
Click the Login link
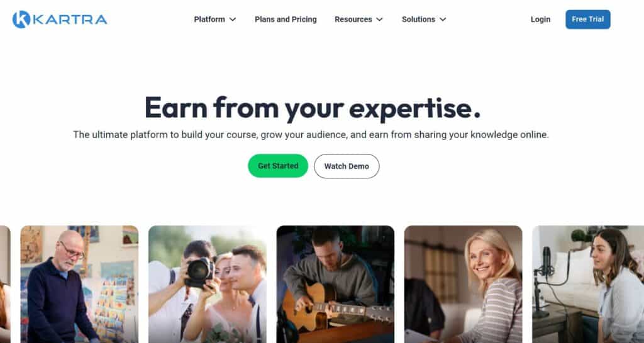coord(540,19)
